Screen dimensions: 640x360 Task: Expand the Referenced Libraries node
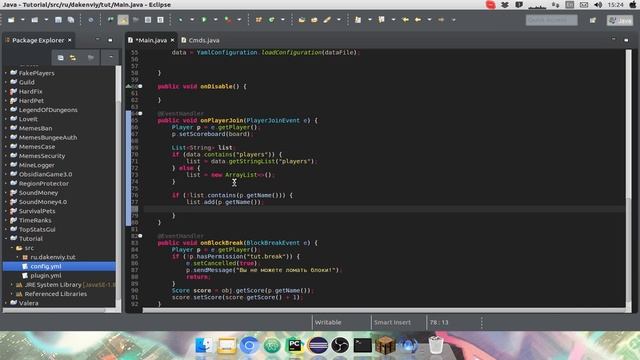12,294
